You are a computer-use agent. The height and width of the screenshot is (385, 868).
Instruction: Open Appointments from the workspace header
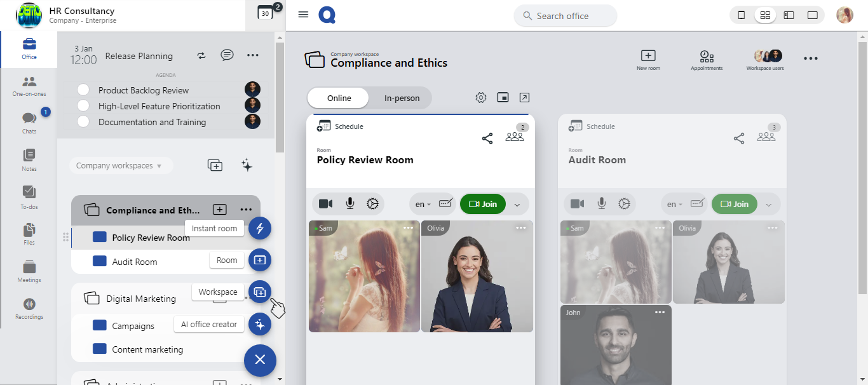coord(707,59)
